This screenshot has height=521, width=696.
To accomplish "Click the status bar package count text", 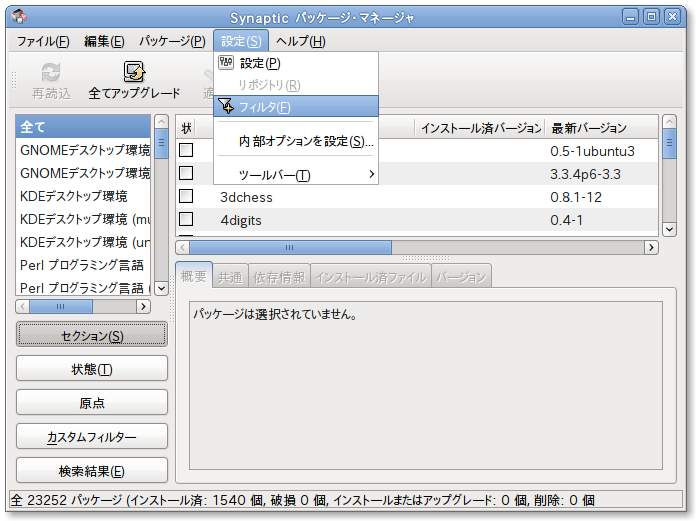I will coord(302,500).
